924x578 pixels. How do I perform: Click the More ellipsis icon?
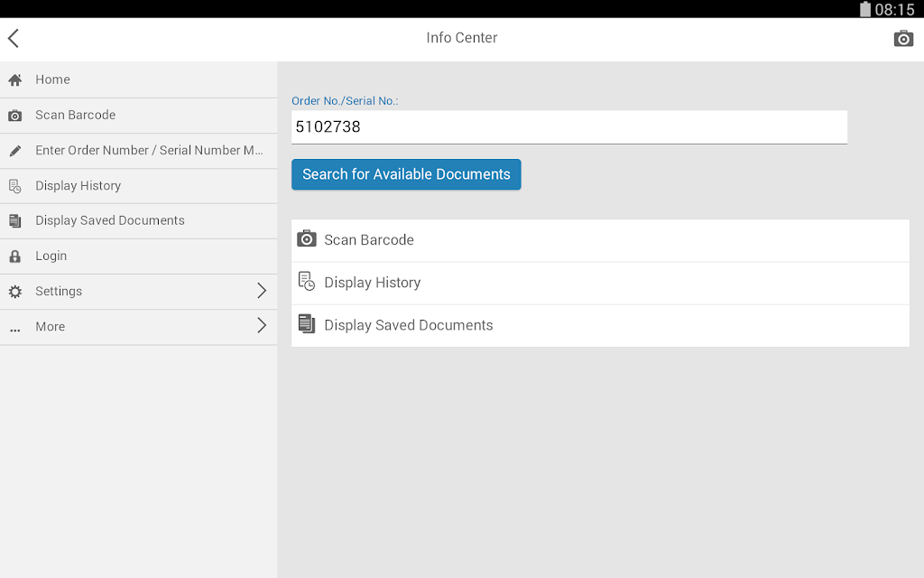(x=15, y=331)
